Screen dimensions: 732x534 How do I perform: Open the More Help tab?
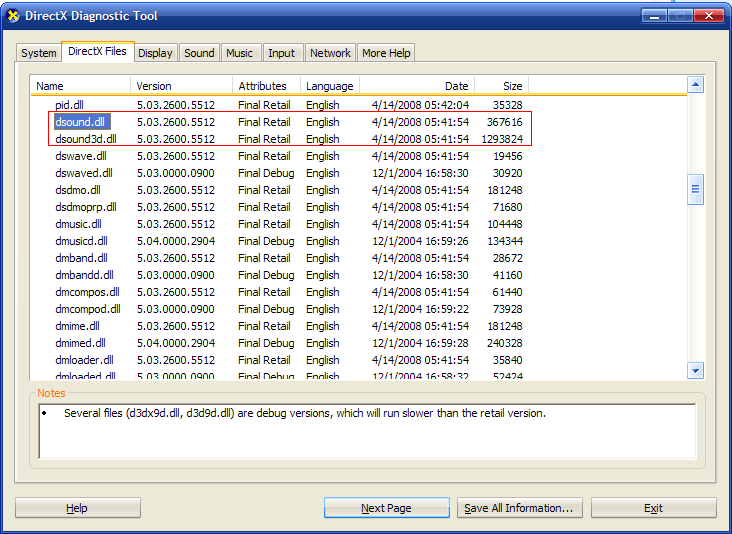click(x=386, y=53)
